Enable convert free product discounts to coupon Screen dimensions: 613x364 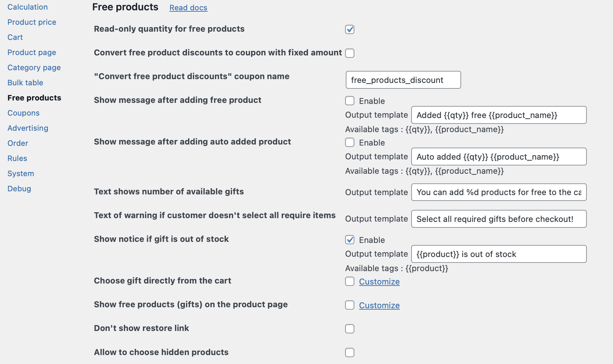click(x=350, y=53)
